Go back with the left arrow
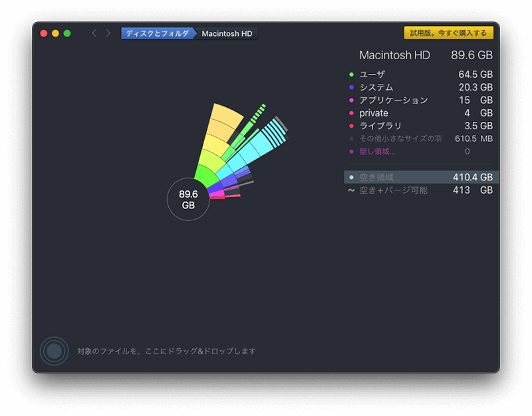This screenshot has height=416, width=532. coord(94,33)
